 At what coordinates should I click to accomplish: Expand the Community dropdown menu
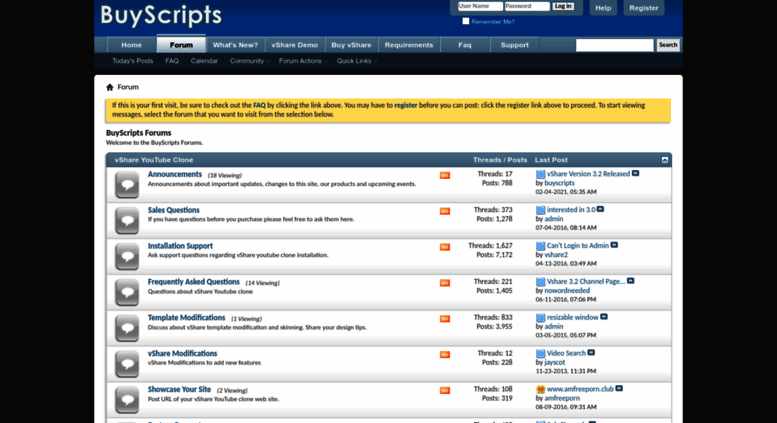click(x=249, y=61)
